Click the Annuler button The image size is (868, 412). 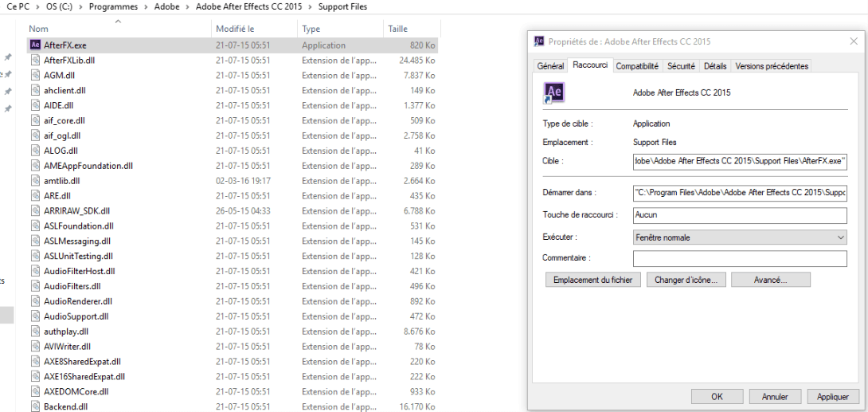(x=775, y=397)
